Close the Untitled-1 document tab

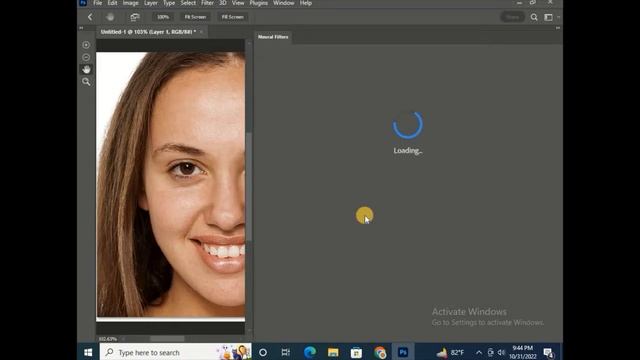pyautogui.click(x=201, y=32)
